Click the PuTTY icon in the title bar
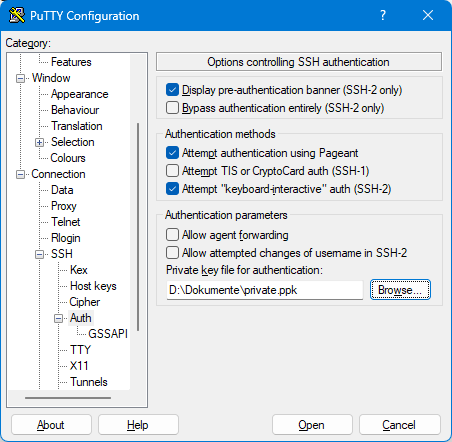The width and height of the screenshot is (452, 442). tap(17, 15)
